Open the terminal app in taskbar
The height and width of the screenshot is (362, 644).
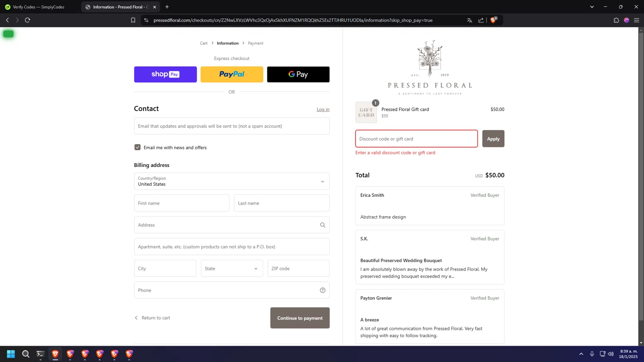click(x=40, y=354)
